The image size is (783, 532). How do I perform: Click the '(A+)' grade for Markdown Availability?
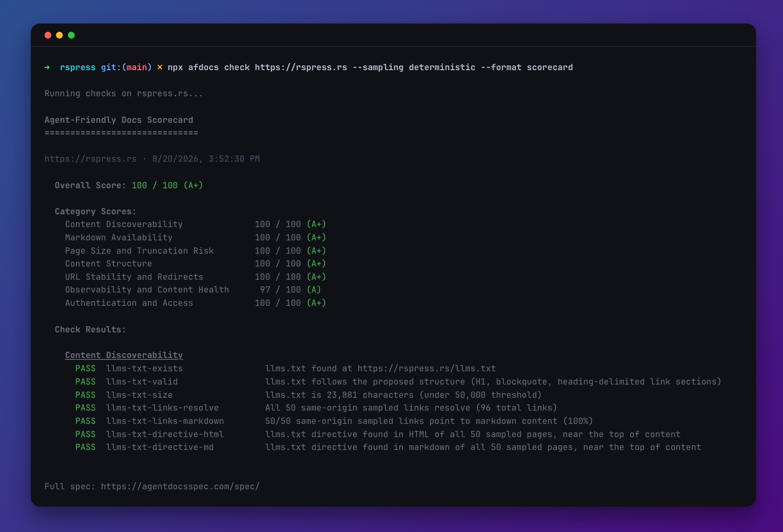(317, 238)
